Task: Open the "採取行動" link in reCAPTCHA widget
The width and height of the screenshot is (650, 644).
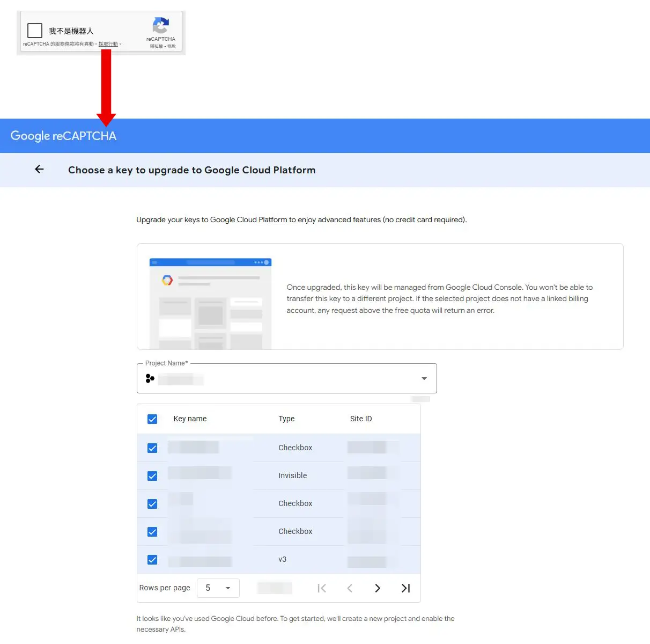Action: [108, 44]
